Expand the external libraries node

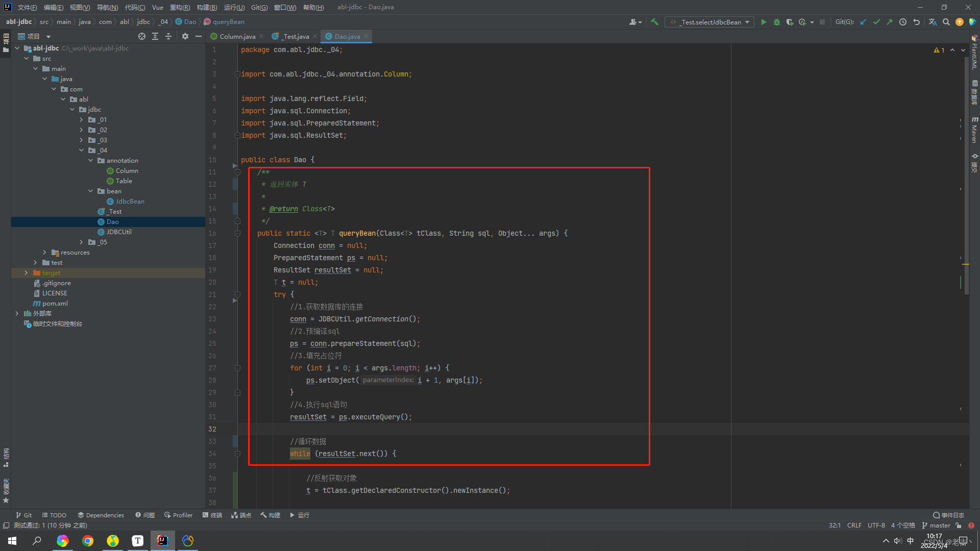click(x=17, y=314)
